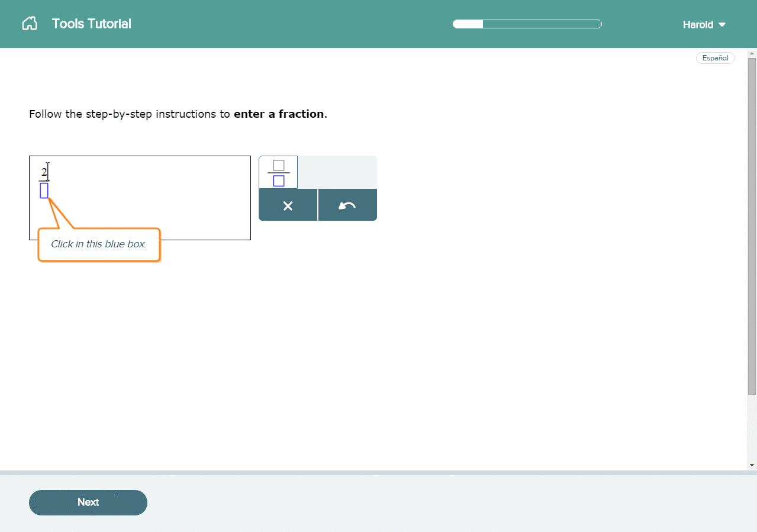The height and width of the screenshot is (532, 757).
Task: Click the "Click in this blue box" callout
Action: (99, 244)
